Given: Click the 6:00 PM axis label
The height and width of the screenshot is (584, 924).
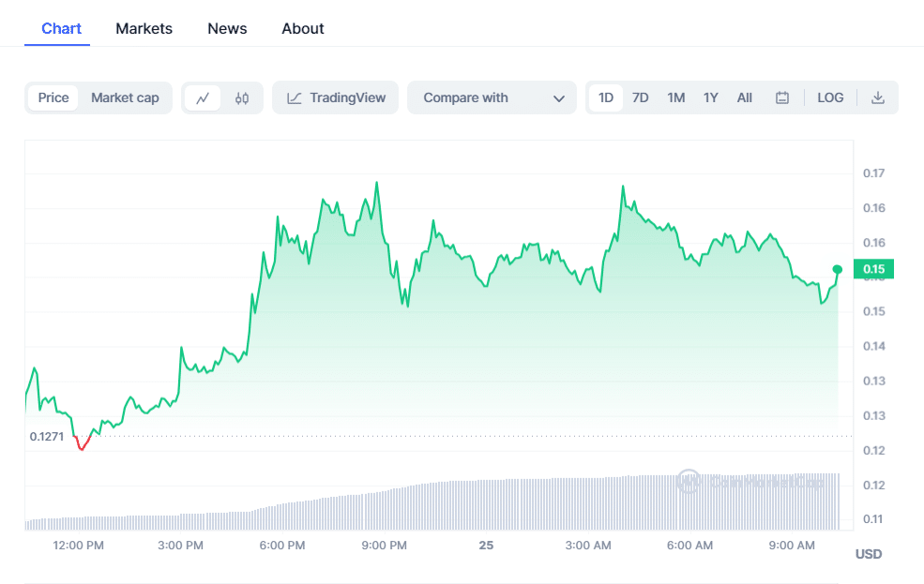Looking at the screenshot, I should [282, 546].
